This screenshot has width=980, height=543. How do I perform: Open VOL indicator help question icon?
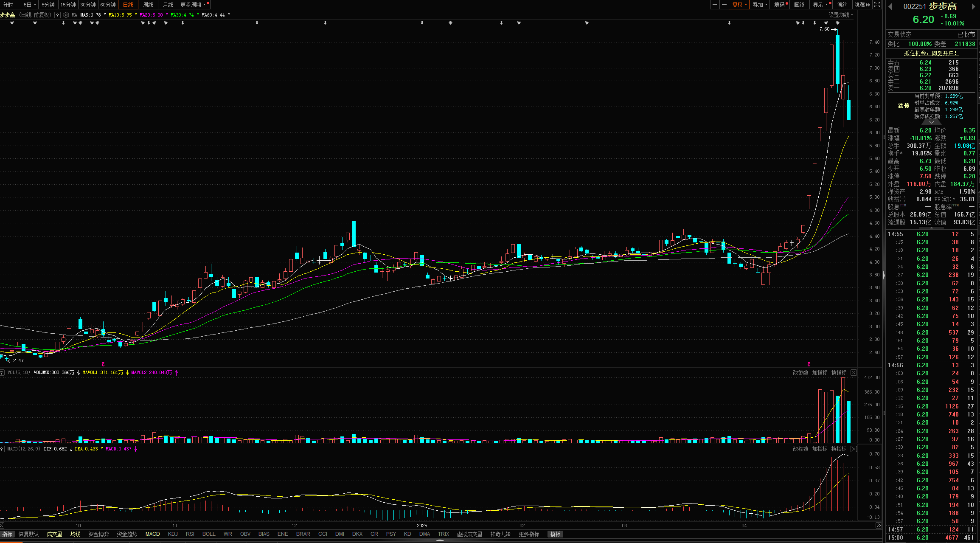click(3, 372)
